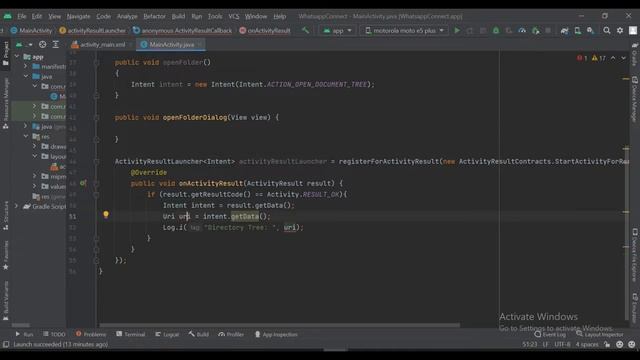Open the Navigate menu
This screenshot has width=640, height=360.
tap(78, 16)
